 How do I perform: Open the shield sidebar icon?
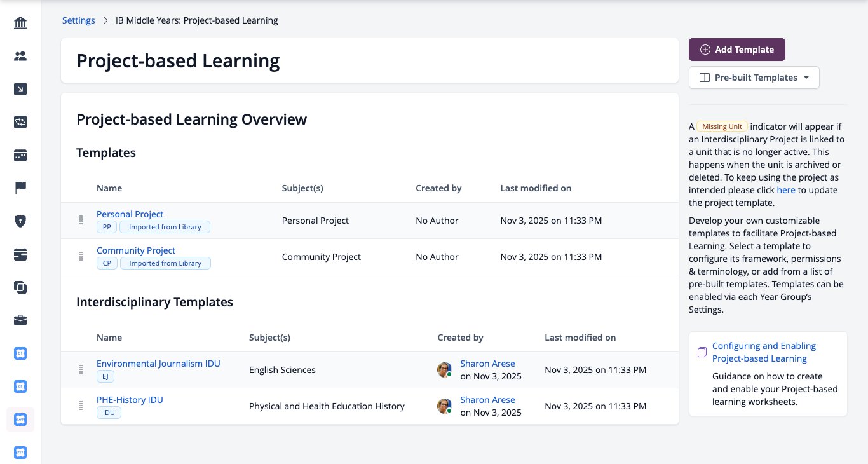[20, 221]
